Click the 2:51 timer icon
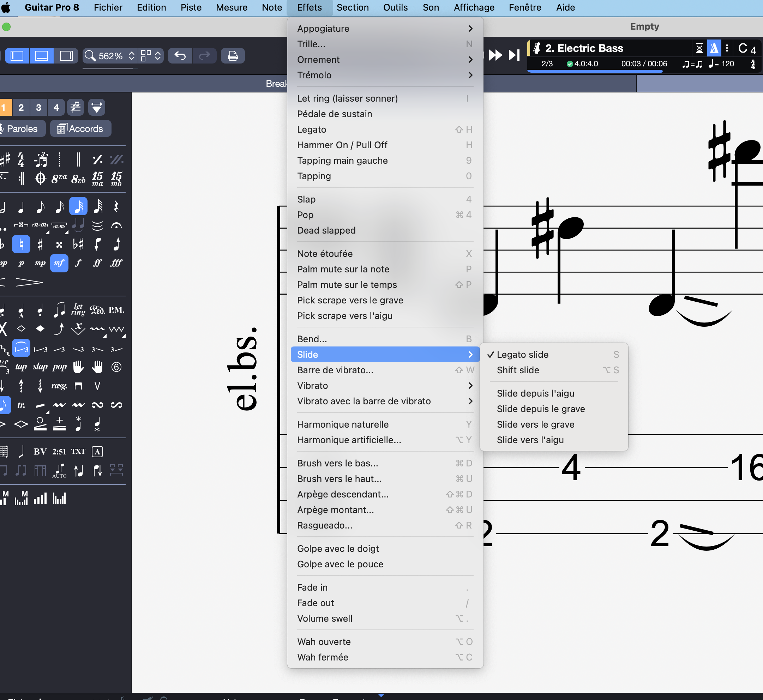Screen dimensions: 763x700 [x=59, y=452]
